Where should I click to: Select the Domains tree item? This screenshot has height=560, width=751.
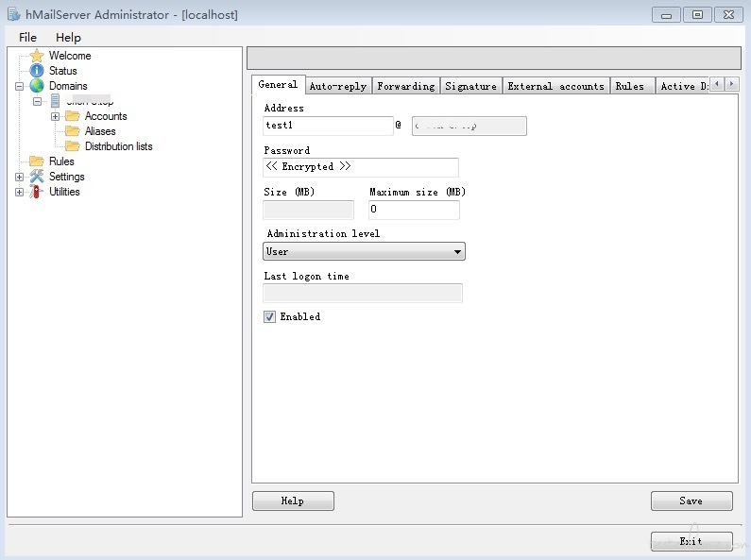[x=68, y=86]
